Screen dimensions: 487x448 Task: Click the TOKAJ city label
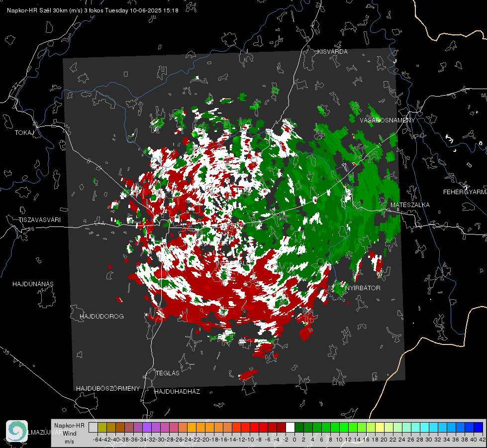point(24,133)
